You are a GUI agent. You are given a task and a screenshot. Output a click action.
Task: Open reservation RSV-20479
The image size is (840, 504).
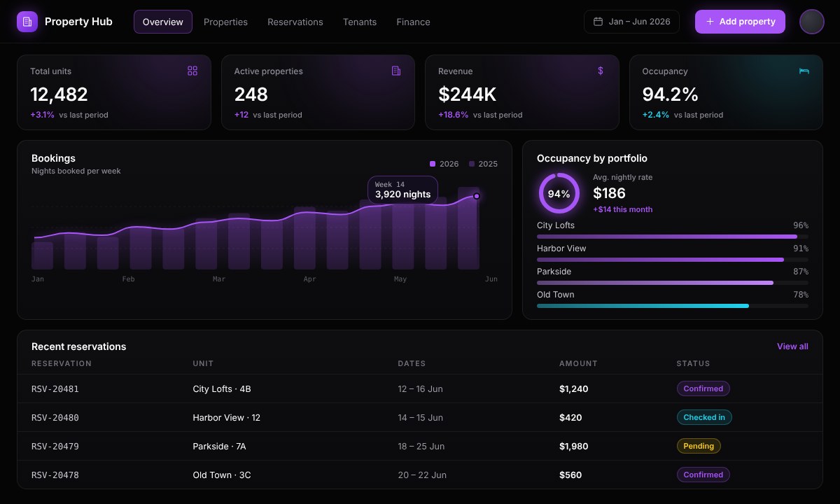tap(55, 446)
